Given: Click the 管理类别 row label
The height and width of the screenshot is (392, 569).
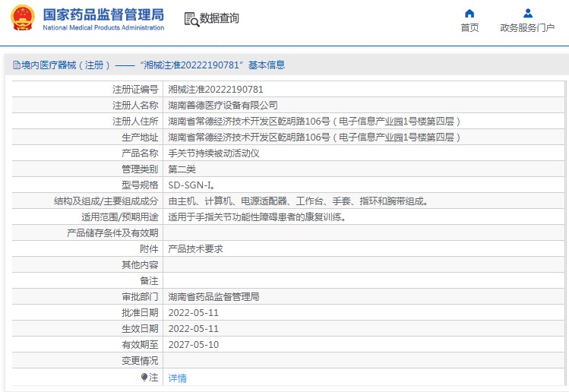Looking at the screenshot, I should click(x=140, y=169).
